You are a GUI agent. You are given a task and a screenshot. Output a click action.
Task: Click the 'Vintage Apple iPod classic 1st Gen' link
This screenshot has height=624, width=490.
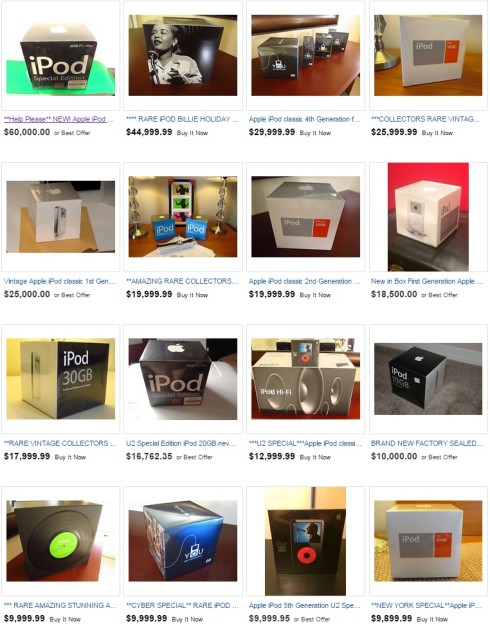coord(60,281)
